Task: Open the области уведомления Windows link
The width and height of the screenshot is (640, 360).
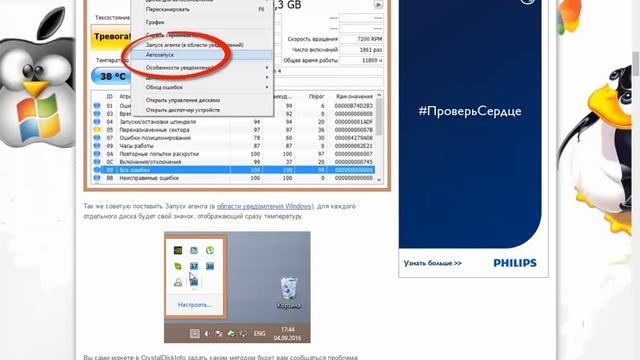Action: (x=264, y=206)
